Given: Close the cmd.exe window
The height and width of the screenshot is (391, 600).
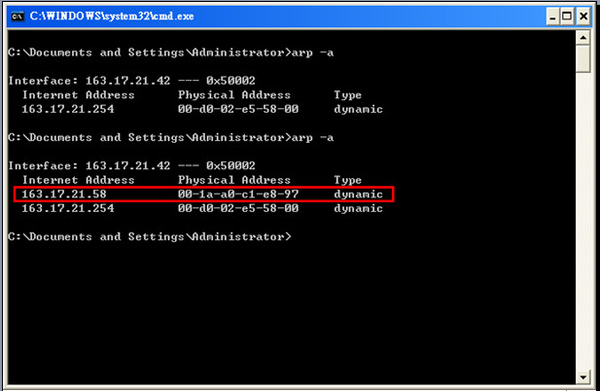Looking at the screenshot, I should point(583,17).
